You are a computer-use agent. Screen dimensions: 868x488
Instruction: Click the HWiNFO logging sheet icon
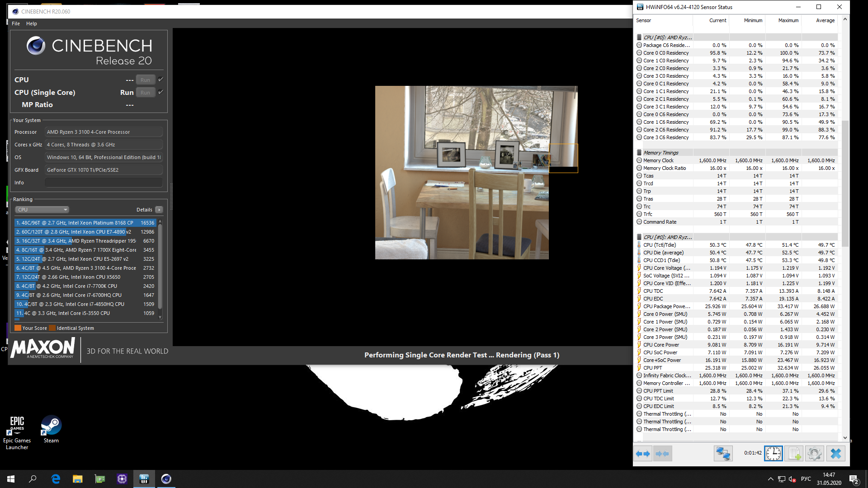point(794,454)
